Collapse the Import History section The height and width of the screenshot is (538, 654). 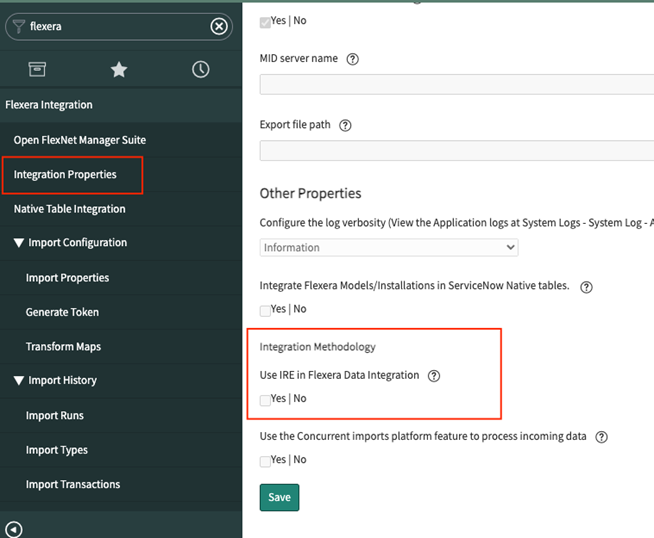pos(19,381)
